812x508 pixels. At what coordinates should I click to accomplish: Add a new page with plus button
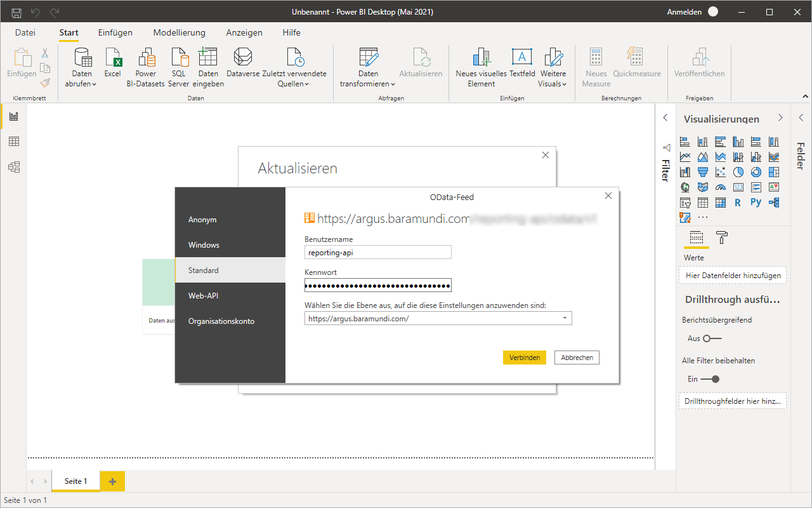point(112,481)
